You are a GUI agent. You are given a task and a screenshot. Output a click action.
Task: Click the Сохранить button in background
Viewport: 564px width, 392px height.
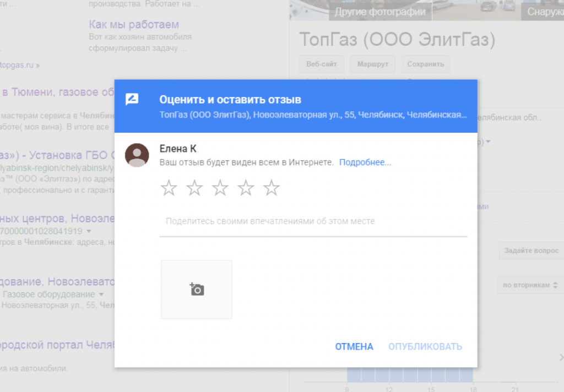click(x=426, y=64)
